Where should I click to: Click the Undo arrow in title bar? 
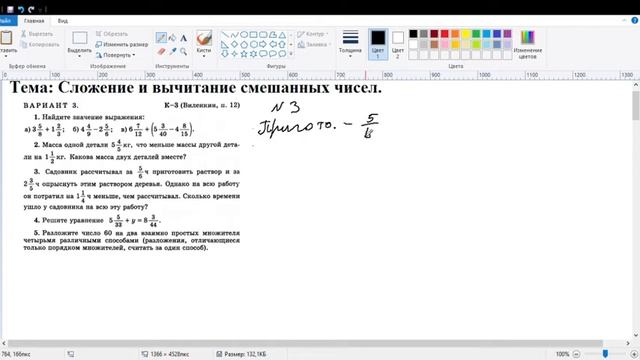tap(21, 9)
